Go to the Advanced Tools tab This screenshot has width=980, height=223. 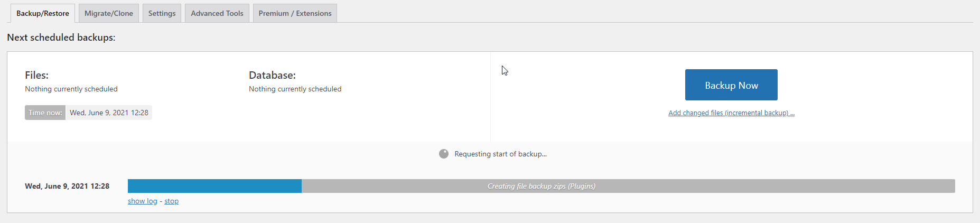point(217,13)
